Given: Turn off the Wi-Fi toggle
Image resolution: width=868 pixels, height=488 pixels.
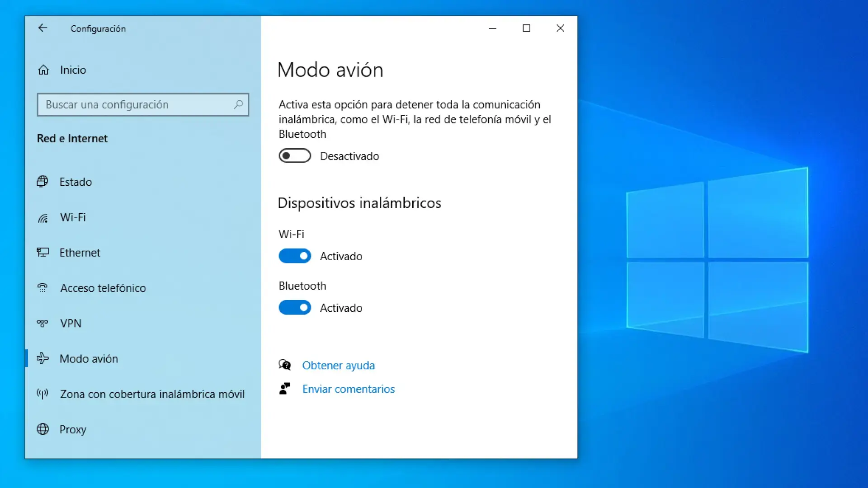Looking at the screenshot, I should [295, 256].
